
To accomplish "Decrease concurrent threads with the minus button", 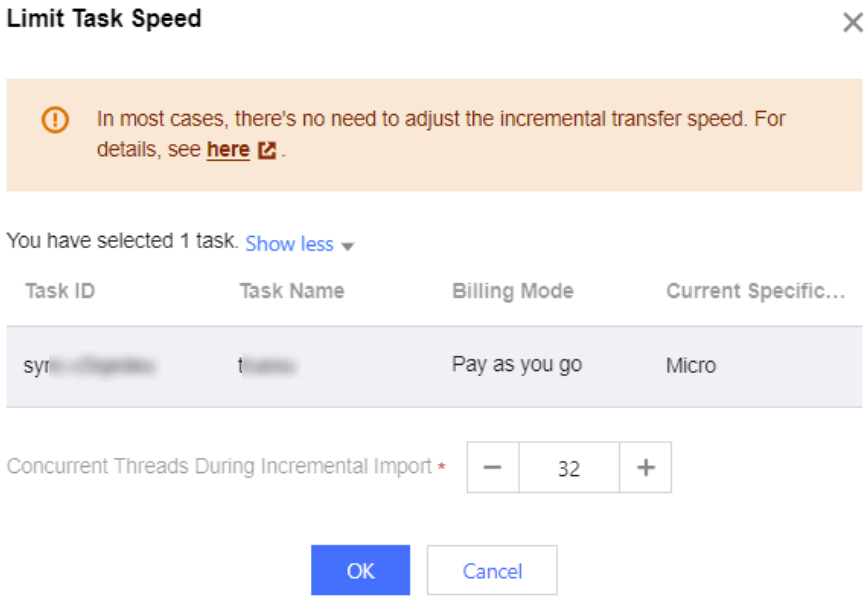I will [492, 467].
